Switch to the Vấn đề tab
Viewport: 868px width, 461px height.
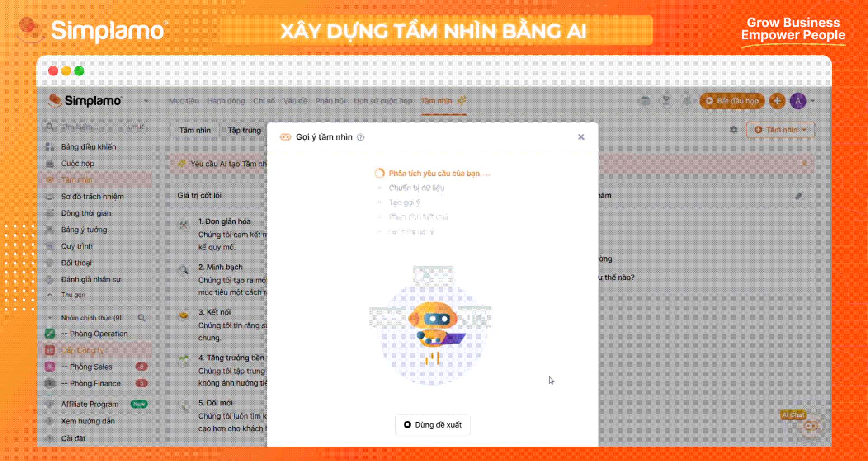[295, 101]
